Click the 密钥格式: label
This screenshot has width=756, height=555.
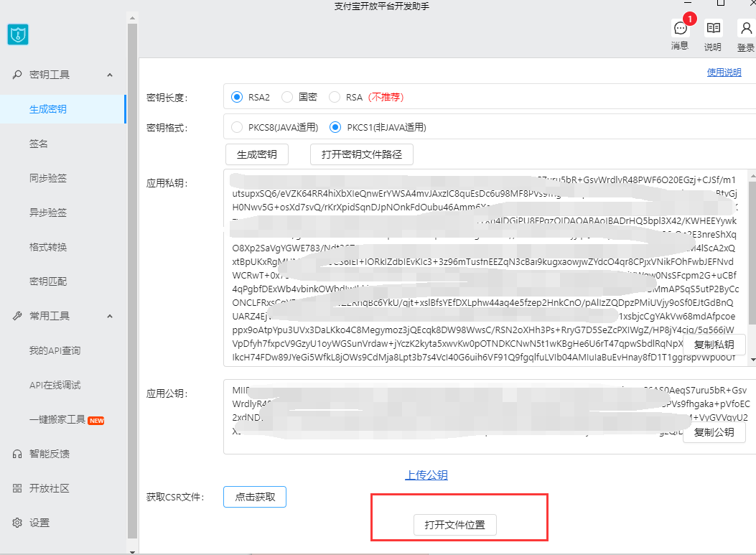(167, 128)
